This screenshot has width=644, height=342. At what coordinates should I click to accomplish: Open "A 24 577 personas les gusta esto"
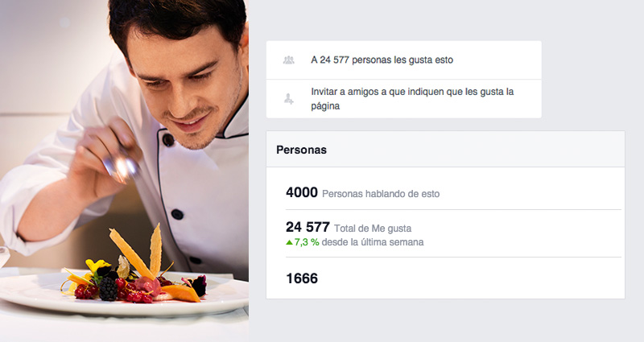pos(382,60)
